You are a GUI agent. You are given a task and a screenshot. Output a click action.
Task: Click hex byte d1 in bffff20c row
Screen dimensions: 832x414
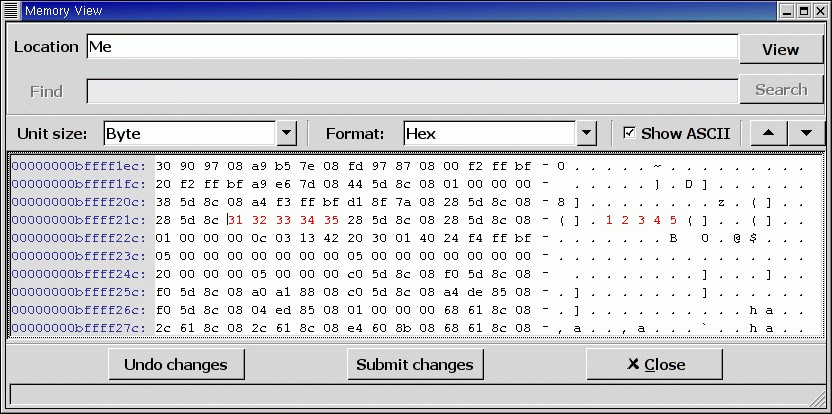(x=355, y=202)
